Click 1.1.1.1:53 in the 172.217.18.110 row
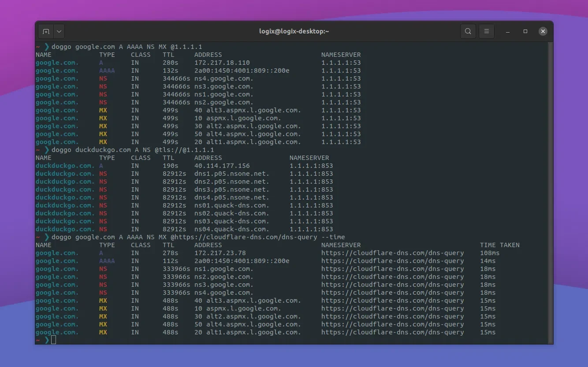Viewport: 588px width, 367px height. point(341,63)
